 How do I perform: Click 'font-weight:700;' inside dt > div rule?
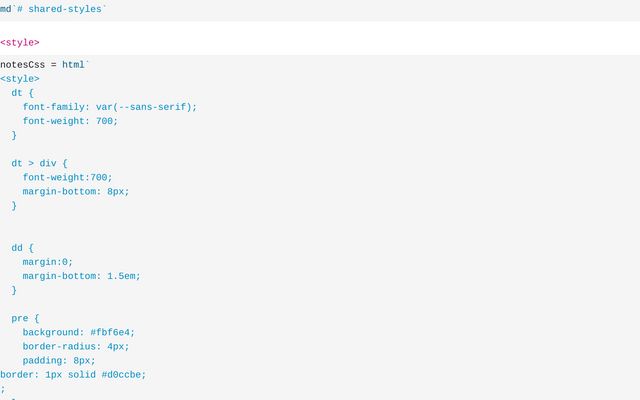click(x=67, y=177)
